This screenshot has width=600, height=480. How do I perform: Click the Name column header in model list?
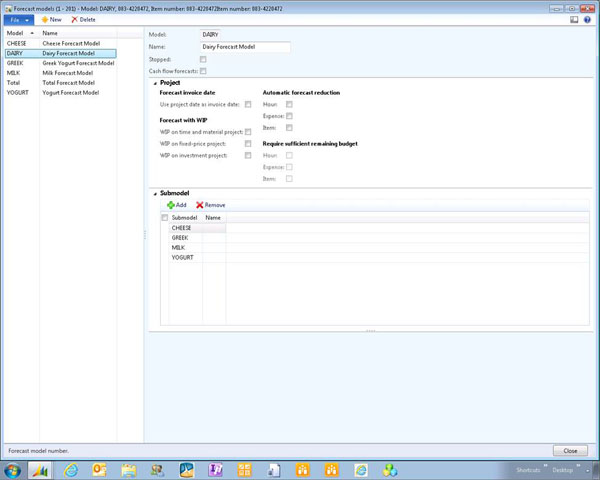(x=78, y=33)
